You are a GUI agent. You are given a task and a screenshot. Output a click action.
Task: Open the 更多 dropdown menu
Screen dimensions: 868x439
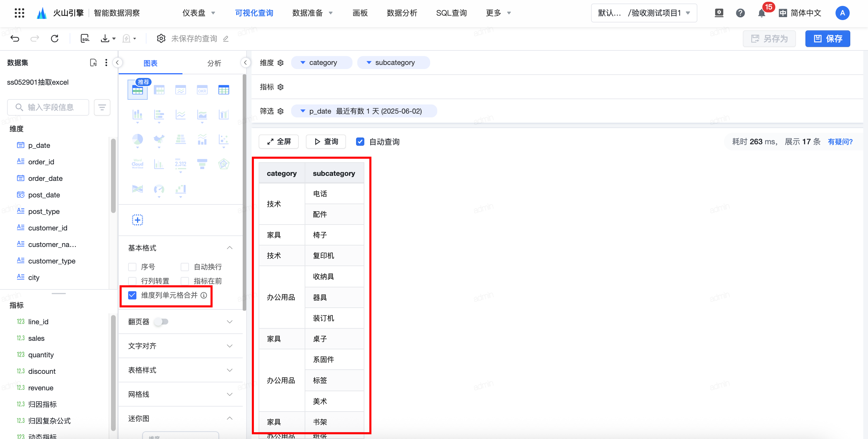[x=498, y=13]
